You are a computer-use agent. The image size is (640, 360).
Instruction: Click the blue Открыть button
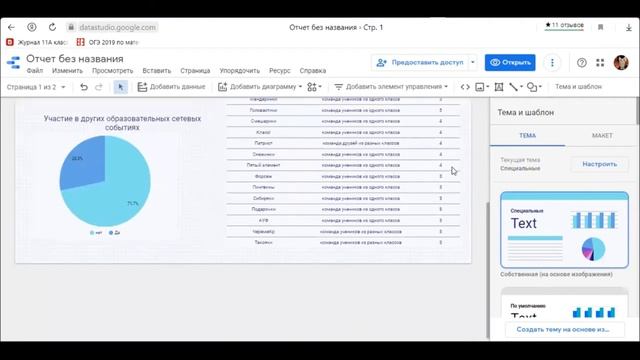click(510, 62)
